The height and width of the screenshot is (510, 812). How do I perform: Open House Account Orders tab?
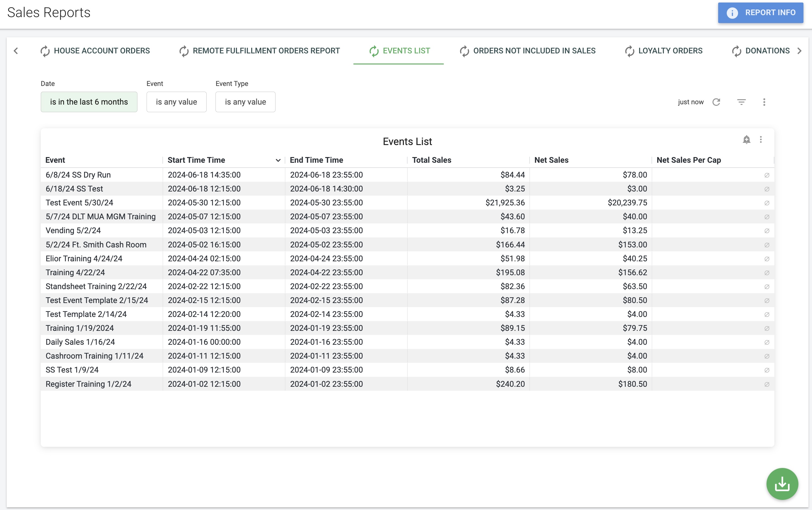pyautogui.click(x=95, y=51)
